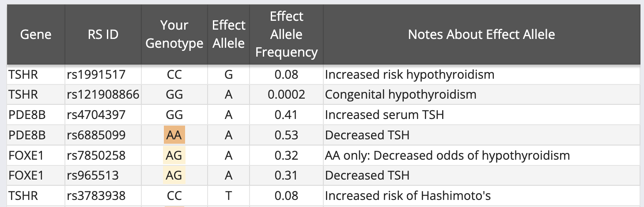Click the AA only decreased odds note

coord(447,155)
